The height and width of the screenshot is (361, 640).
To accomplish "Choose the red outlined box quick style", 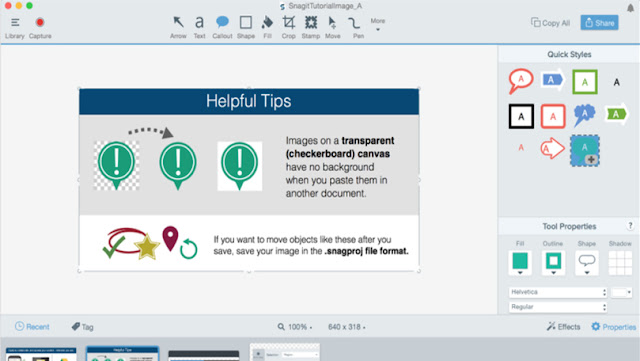I will (553, 116).
